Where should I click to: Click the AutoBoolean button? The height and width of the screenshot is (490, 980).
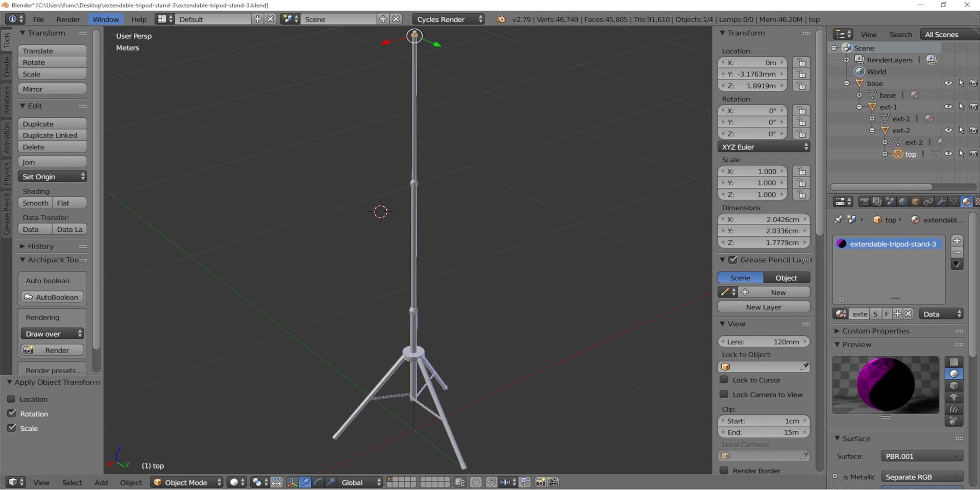pos(53,297)
